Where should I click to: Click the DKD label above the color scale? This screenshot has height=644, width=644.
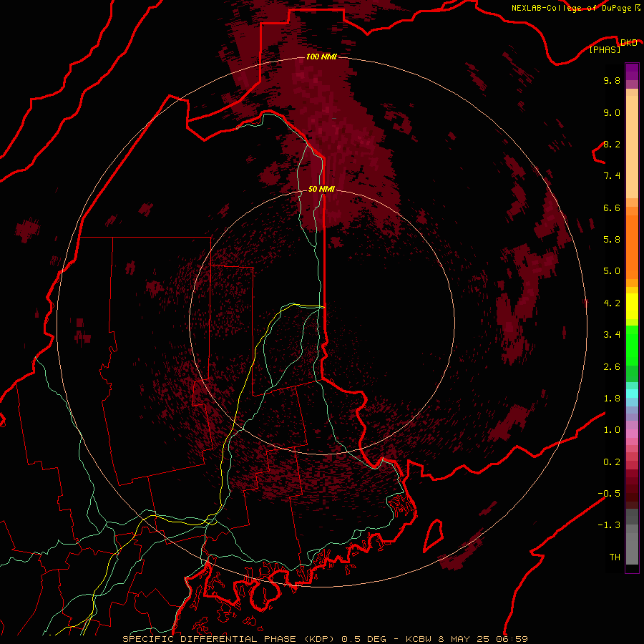tap(628, 42)
